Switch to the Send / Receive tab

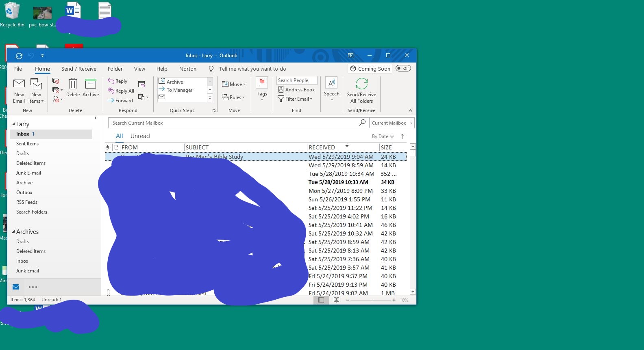pos(79,69)
